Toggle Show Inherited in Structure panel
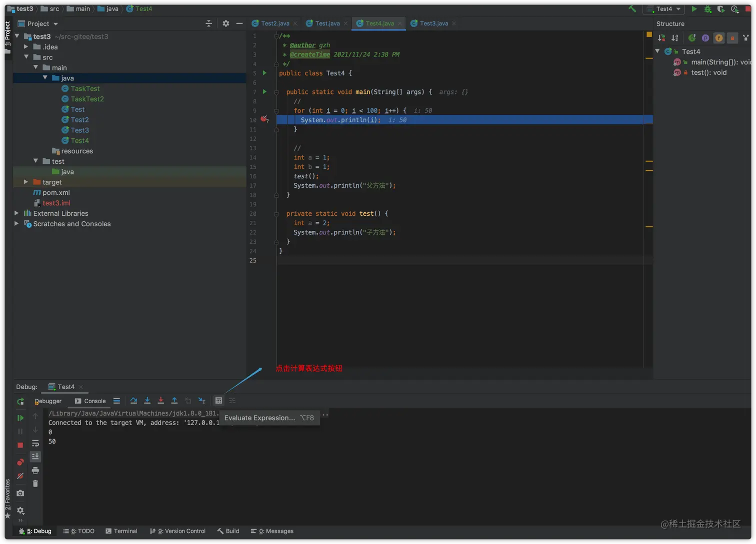 [x=692, y=38]
